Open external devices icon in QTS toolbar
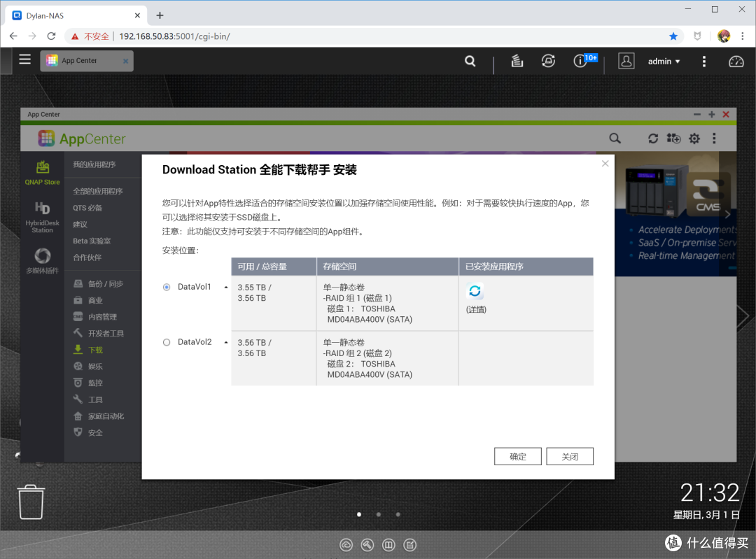Image resolution: width=756 pixels, height=559 pixels. tap(548, 61)
